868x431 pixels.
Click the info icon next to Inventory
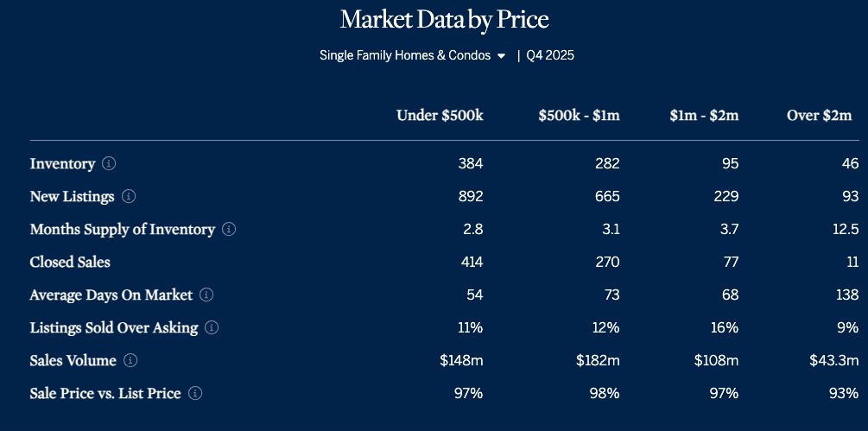(x=109, y=163)
